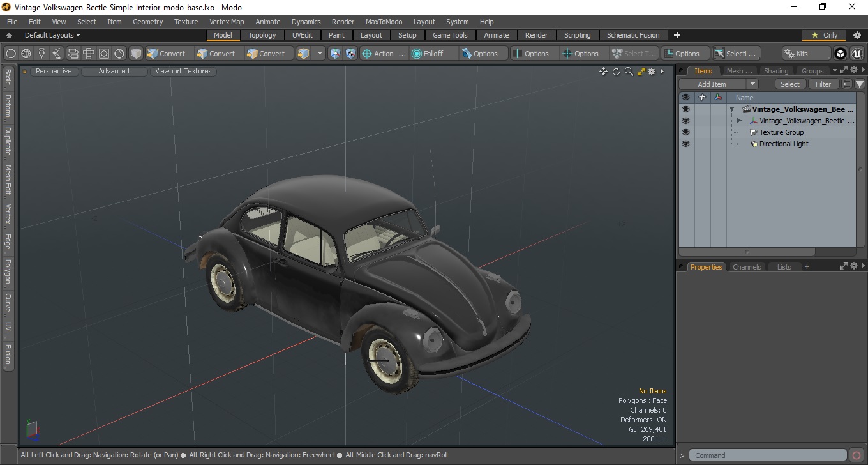Expand Items panel with arrows icon
Screen dimensions: 868x465
[x=843, y=70]
